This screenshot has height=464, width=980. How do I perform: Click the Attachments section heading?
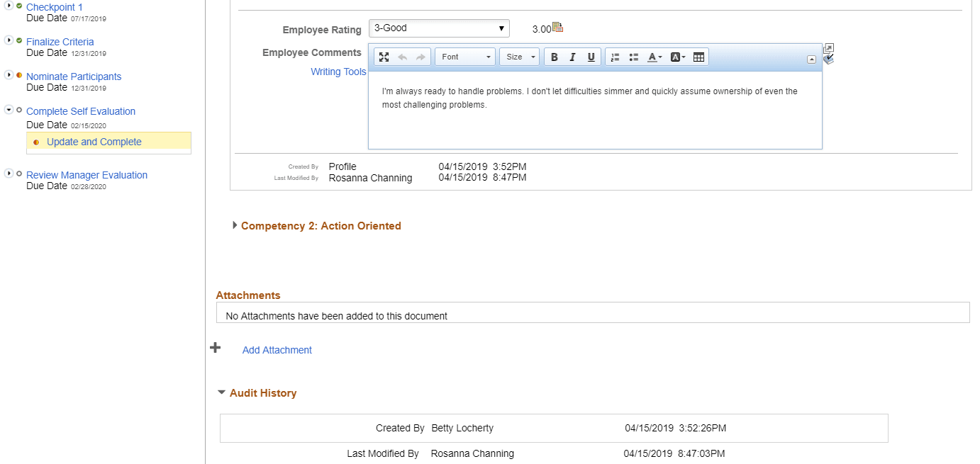(x=248, y=295)
